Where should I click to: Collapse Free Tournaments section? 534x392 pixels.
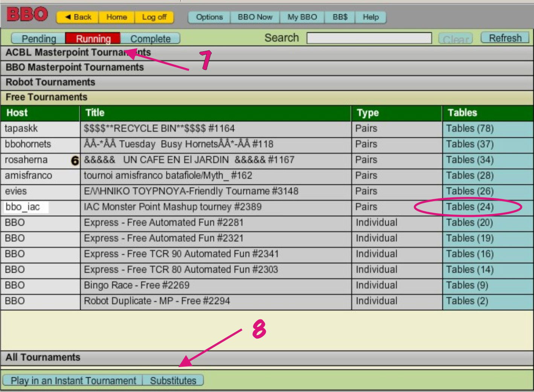[267, 98]
